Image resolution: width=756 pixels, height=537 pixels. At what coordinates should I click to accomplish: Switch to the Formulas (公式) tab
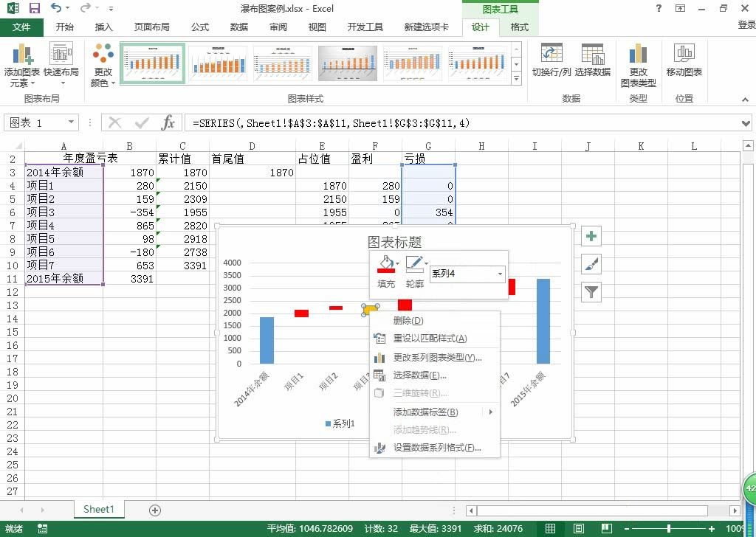[199, 27]
